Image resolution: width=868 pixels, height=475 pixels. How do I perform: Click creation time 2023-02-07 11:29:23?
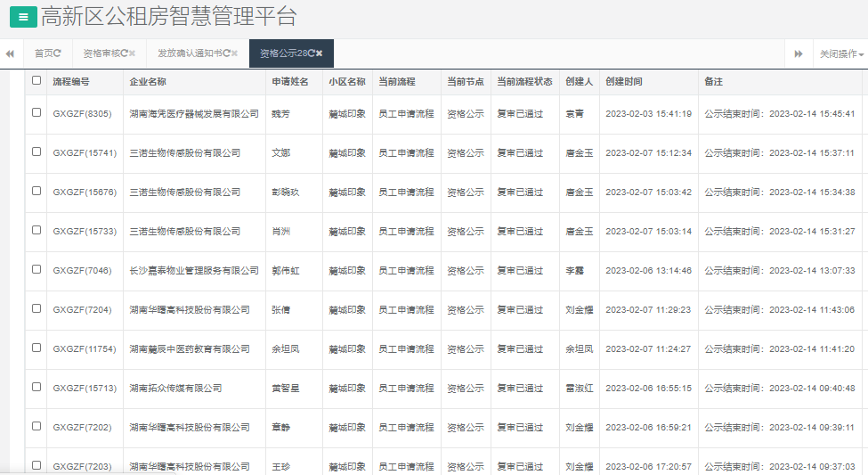[x=648, y=310]
